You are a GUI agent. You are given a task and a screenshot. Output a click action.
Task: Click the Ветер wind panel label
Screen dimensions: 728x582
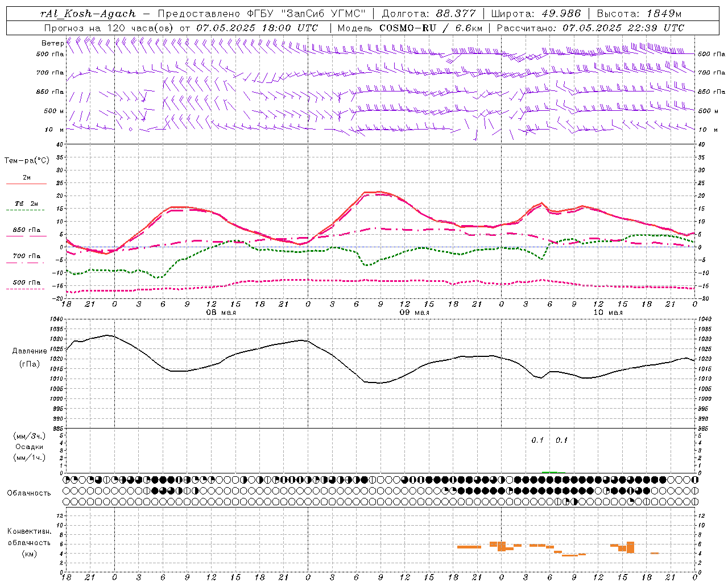[52, 43]
